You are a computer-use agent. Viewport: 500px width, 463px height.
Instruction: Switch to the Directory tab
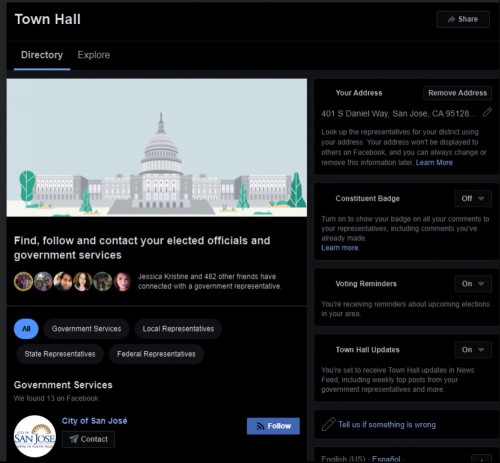click(42, 55)
